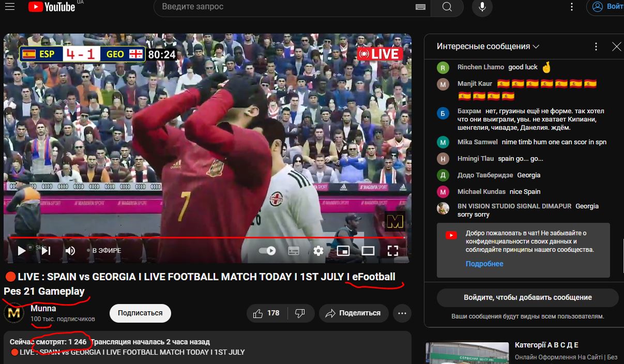Select the author name 'Додо Тавберидзе'
This screenshot has width=624, height=364.
(485, 175)
